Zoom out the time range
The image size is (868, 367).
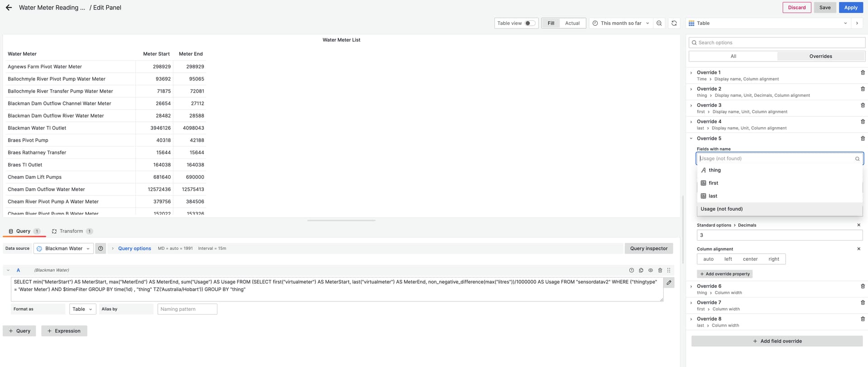pos(659,23)
